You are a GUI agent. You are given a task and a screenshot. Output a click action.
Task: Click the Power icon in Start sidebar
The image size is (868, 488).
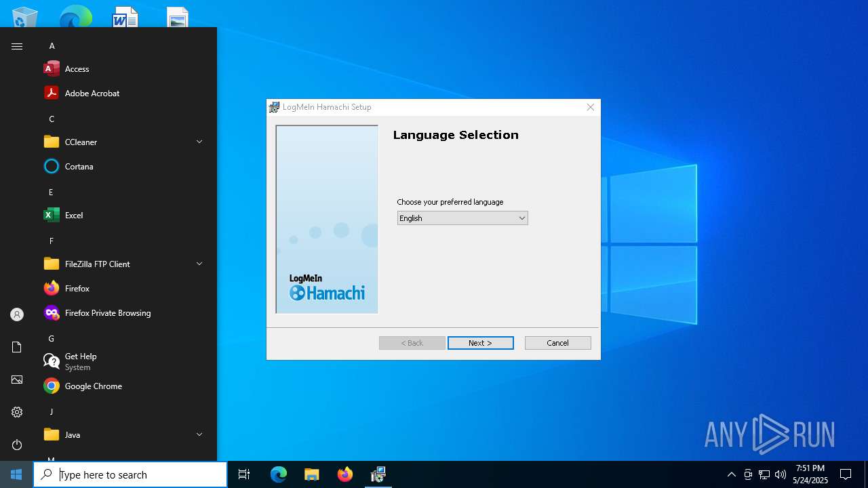point(17,445)
